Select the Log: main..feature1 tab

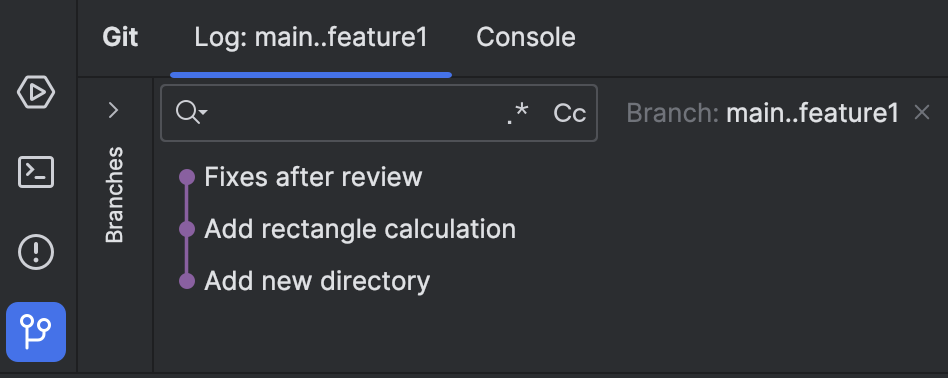[x=311, y=37]
